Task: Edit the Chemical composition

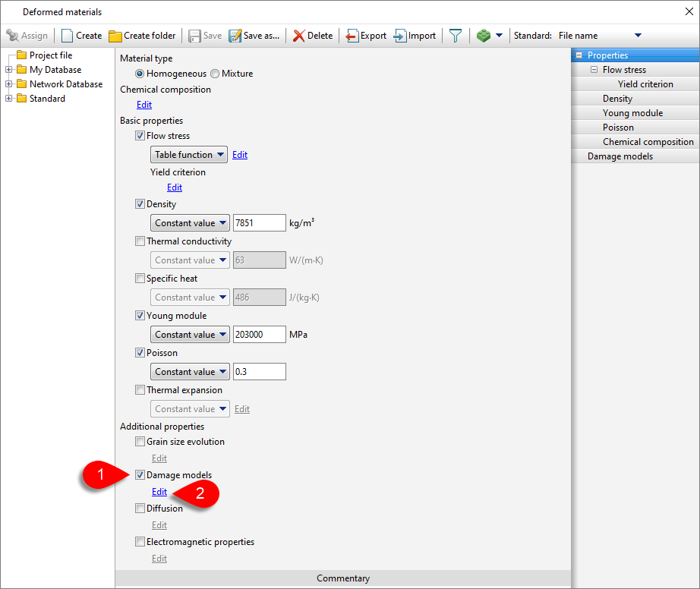Action: point(143,104)
